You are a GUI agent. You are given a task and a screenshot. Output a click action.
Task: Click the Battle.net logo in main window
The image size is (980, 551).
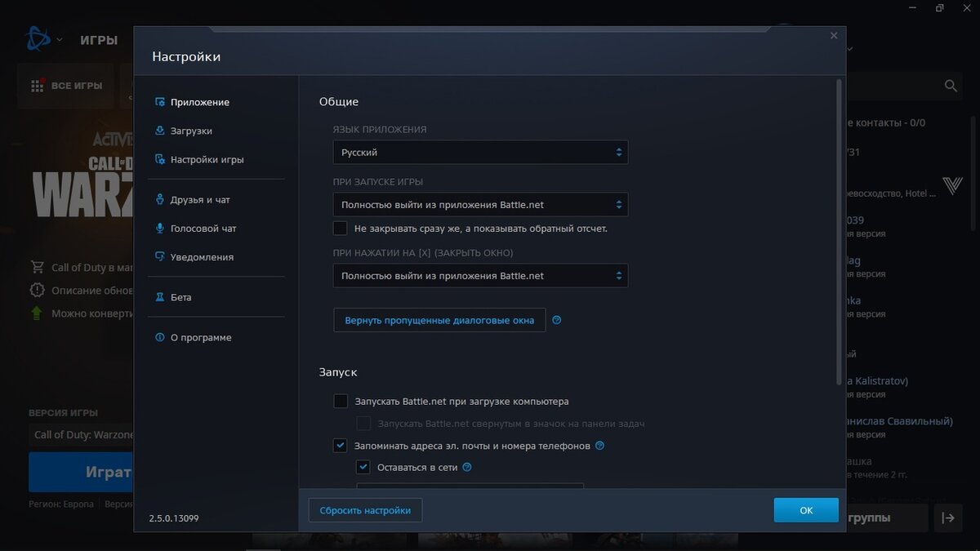[x=37, y=39]
